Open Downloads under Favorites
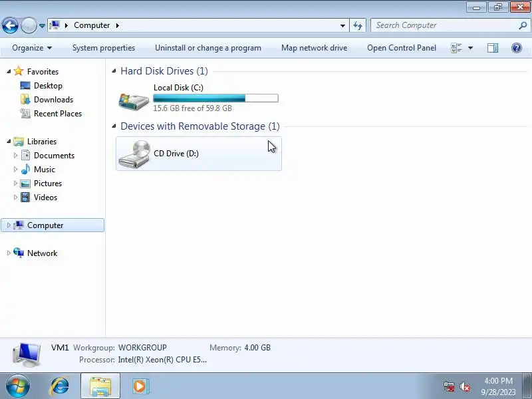532x399 pixels. click(54, 99)
